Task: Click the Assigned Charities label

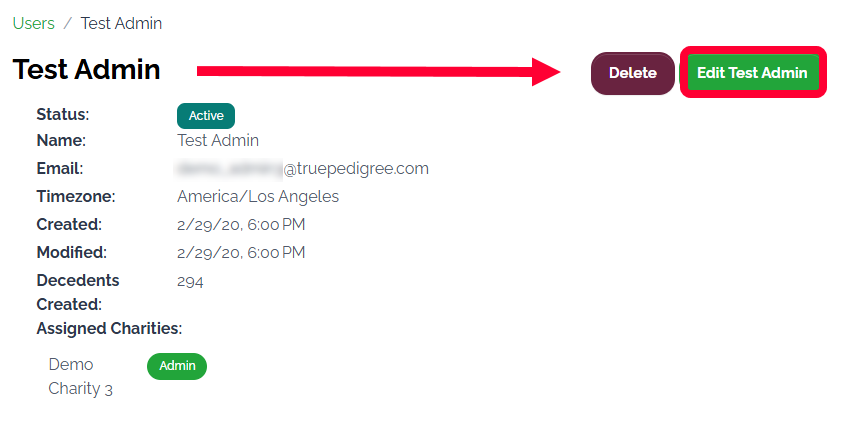Action: tap(109, 328)
